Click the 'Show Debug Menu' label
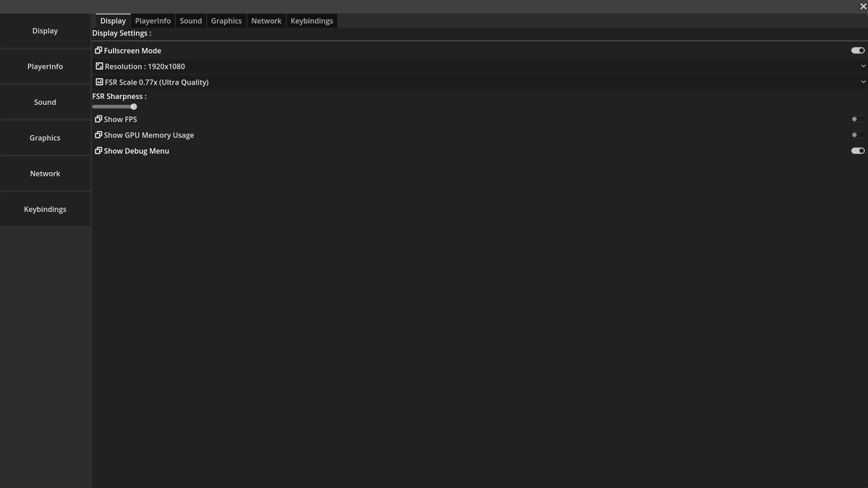Image resolution: width=868 pixels, height=488 pixels. 137,151
